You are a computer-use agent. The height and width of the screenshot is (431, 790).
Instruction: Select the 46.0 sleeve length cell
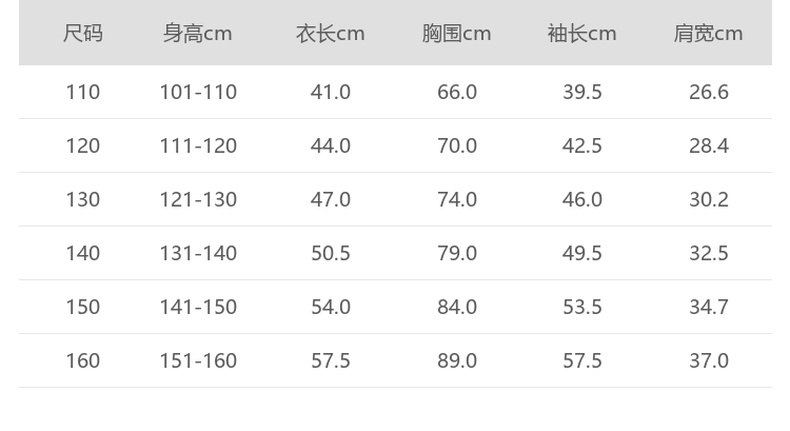tap(582, 200)
